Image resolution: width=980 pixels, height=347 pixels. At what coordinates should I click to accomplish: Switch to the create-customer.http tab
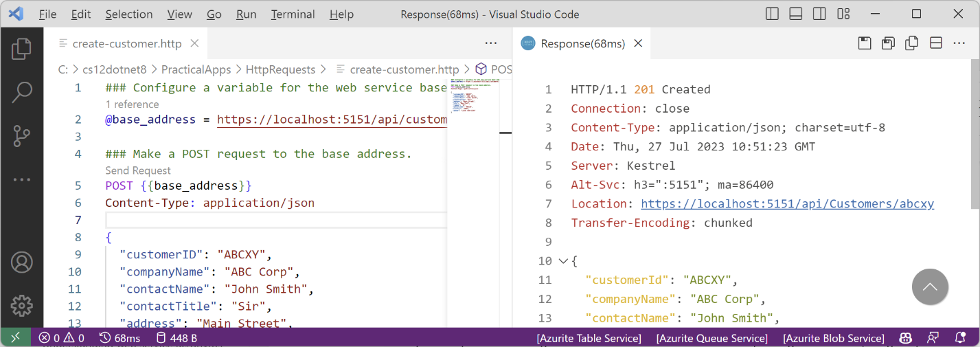[127, 43]
